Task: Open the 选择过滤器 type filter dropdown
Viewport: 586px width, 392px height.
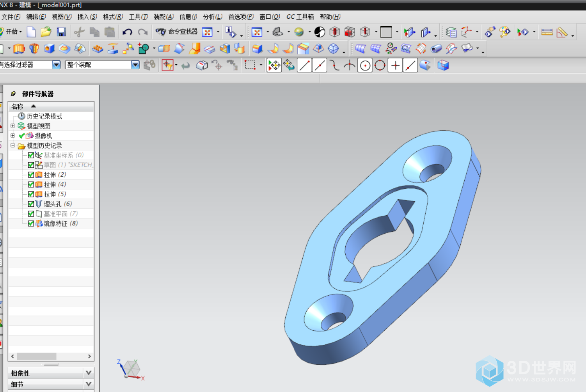Action: (x=57, y=65)
